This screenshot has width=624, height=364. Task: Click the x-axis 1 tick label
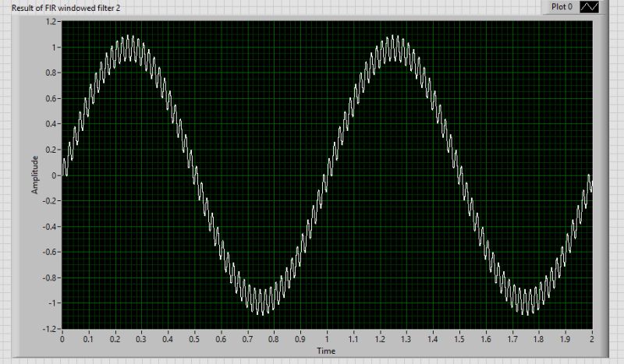[327, 339]
